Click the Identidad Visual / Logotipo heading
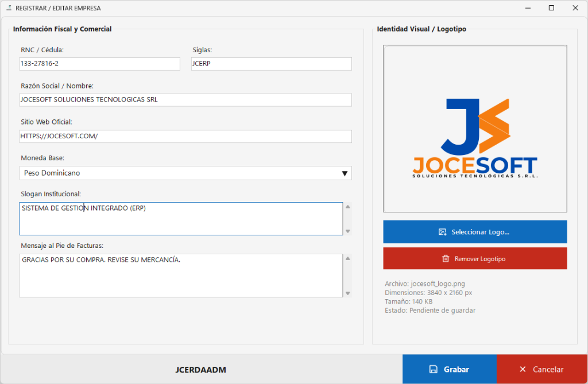588x384 pixels. [x=421, y=29]
